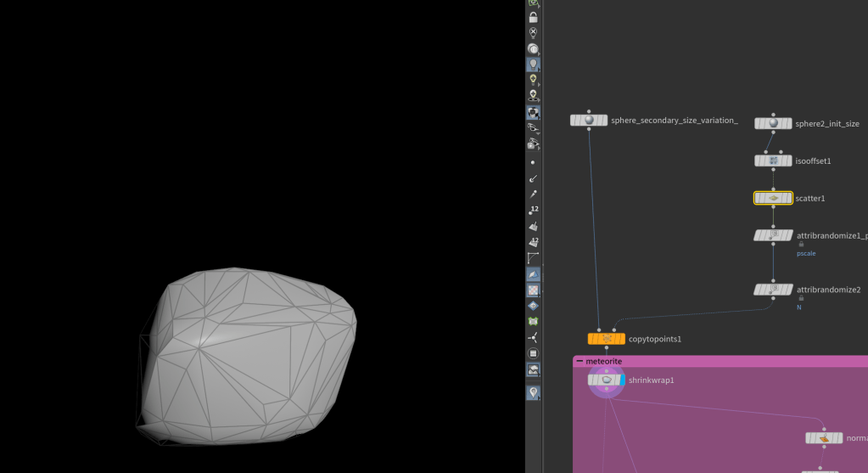Toggle the blue display flag on shrinkwrap1
Viewport: 868px width, 473px height.
point(622,380)
